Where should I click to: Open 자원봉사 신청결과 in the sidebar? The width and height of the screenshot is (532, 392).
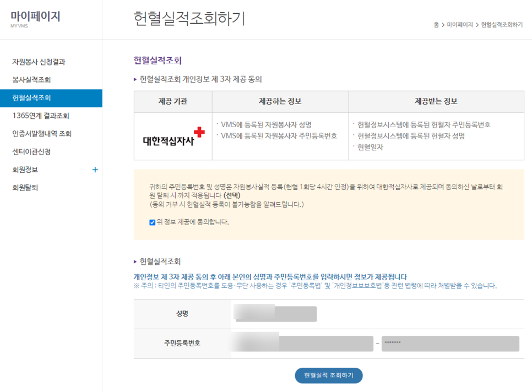point(42,62)
